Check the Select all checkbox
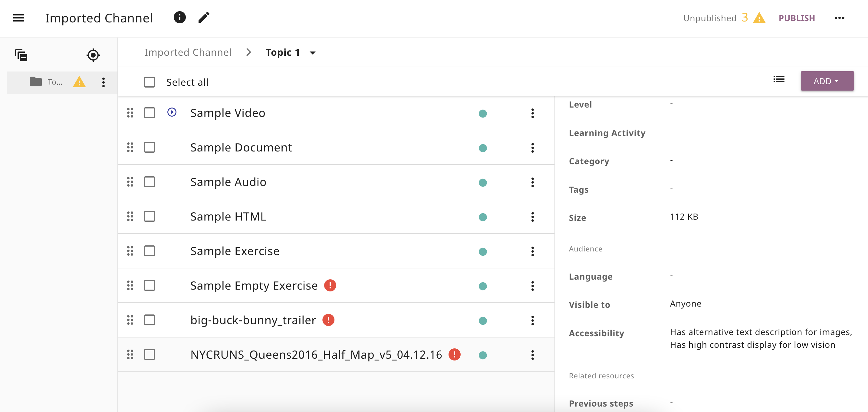Image resolution: width=868 pixels, height=412 pixels. (x=149, y=82)
